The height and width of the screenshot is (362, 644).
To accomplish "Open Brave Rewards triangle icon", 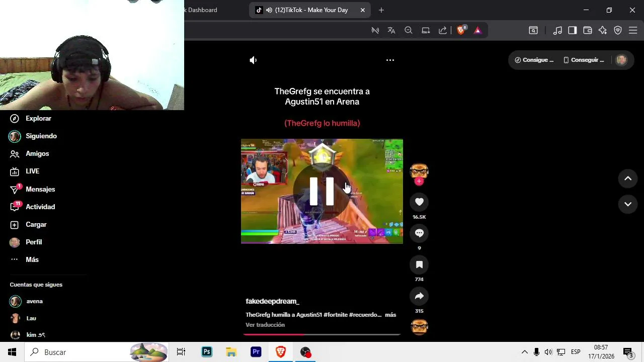I will pos(477,31).
